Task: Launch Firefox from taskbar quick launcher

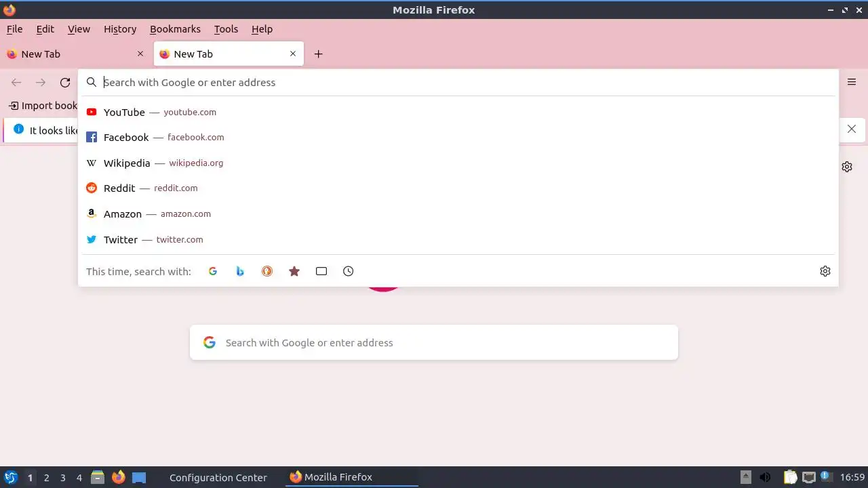Action: [x=119, y=477]
